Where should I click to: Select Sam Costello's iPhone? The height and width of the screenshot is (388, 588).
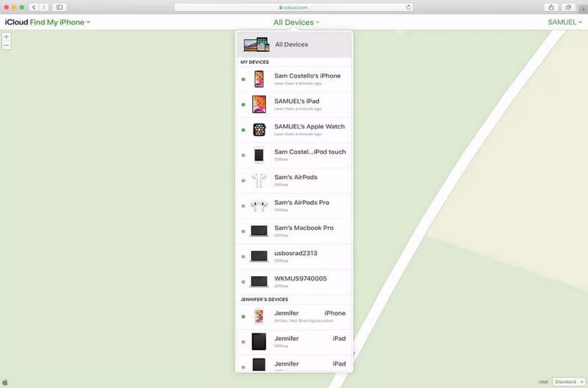[x=294, y=79]
